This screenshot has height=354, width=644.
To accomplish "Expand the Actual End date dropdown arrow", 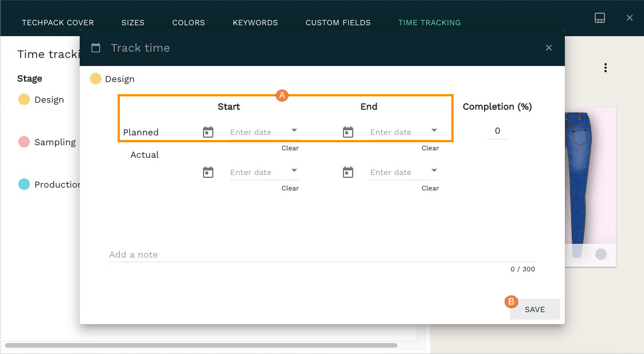I will (434, 170).
